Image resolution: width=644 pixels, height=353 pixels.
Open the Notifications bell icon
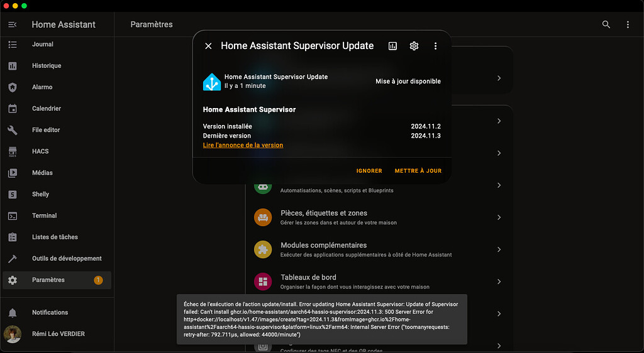click(x=13, y=312)
